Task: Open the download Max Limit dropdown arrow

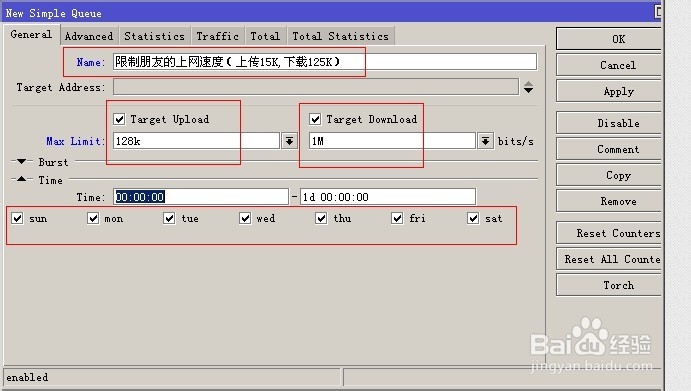Action: click(x=485, y=141)
